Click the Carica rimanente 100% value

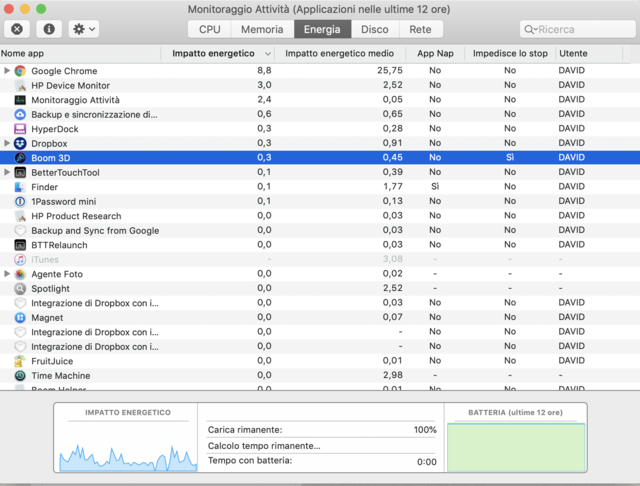coord(425,430)
